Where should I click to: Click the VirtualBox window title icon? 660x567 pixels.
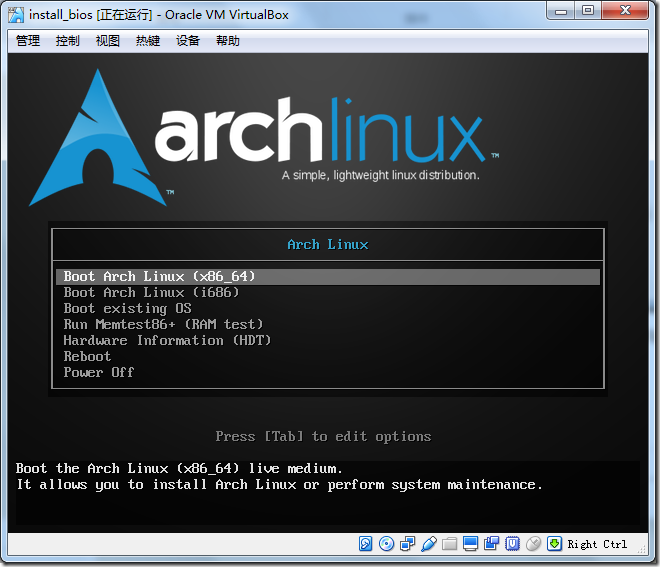[x=16, y=15]
